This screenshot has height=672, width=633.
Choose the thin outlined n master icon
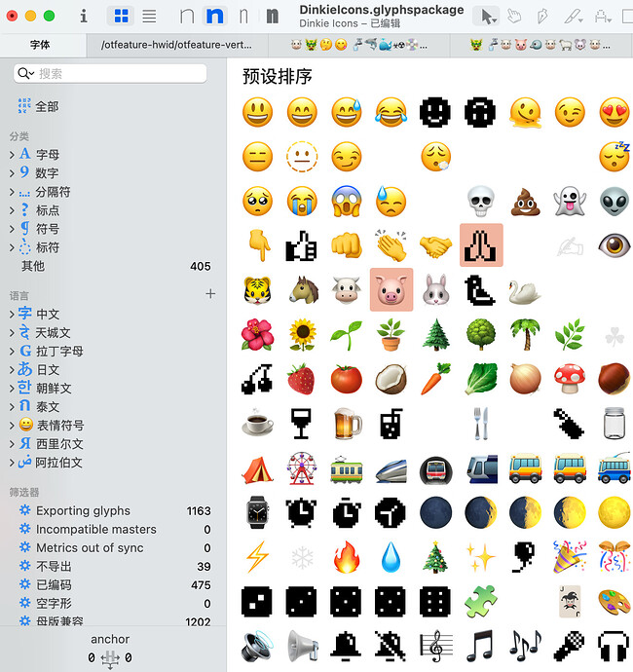coord(187,17)
